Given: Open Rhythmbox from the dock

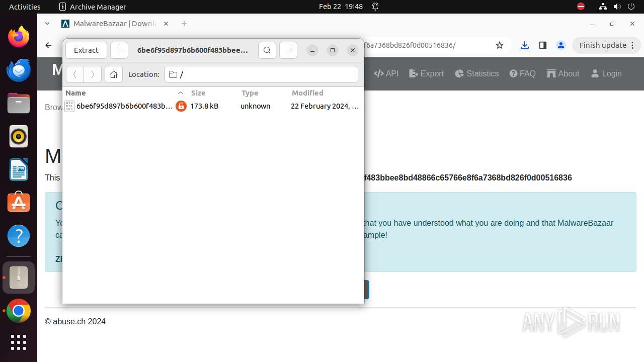Looking at the screenshot, I should tap(19, 136).
